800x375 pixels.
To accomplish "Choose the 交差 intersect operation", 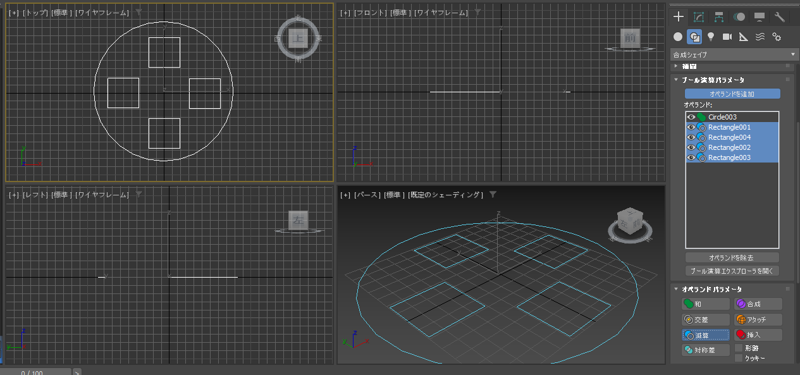I will [706, 319].
